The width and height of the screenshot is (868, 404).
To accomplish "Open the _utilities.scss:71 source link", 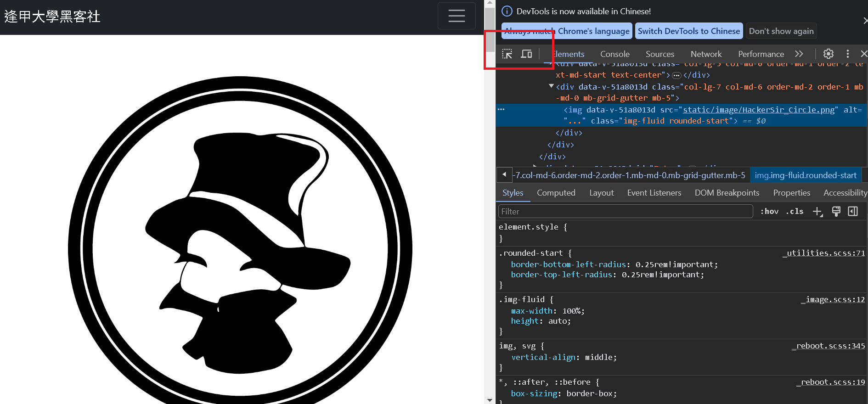I will [x=824, y=253].
